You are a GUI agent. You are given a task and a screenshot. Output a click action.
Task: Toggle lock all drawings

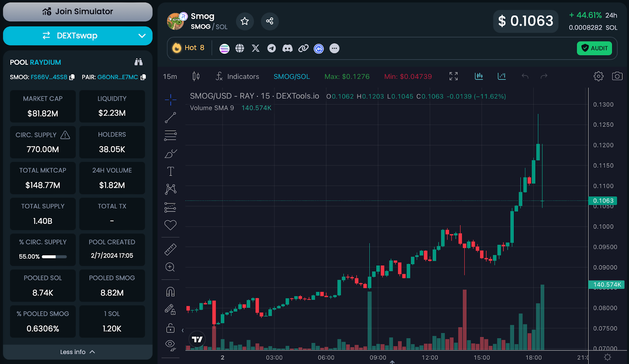coord(170,327)
